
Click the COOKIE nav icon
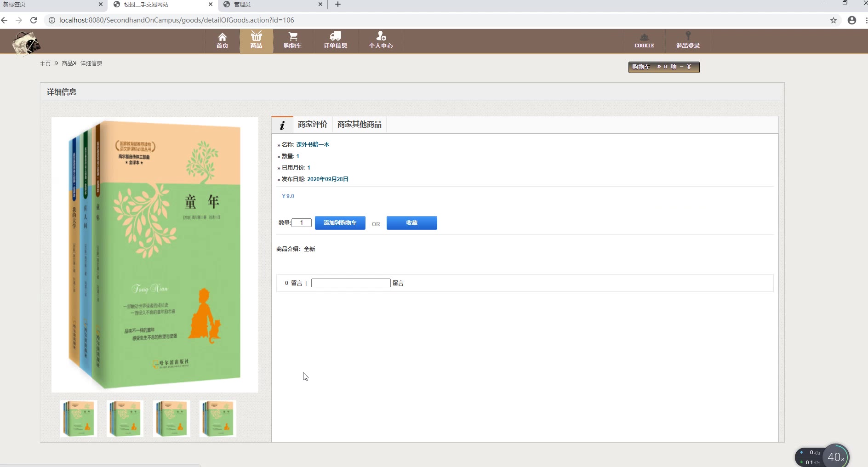(x=644, y=40)
